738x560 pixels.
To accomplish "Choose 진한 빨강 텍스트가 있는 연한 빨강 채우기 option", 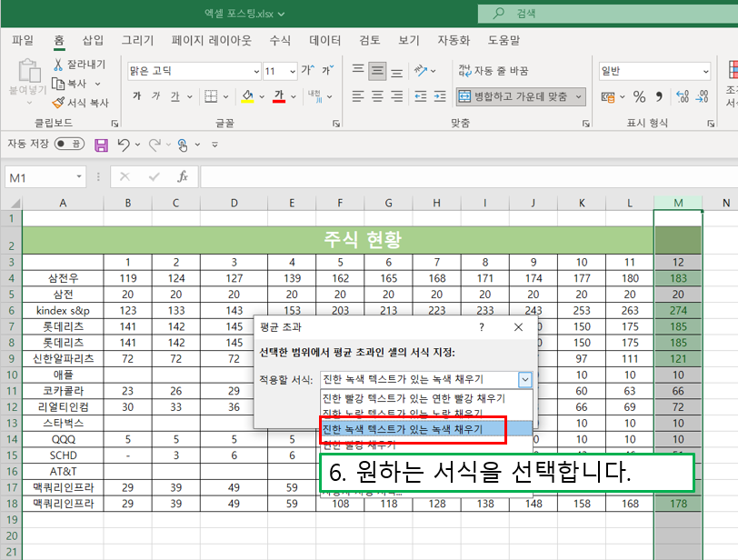I will click(x=426, y=398).
